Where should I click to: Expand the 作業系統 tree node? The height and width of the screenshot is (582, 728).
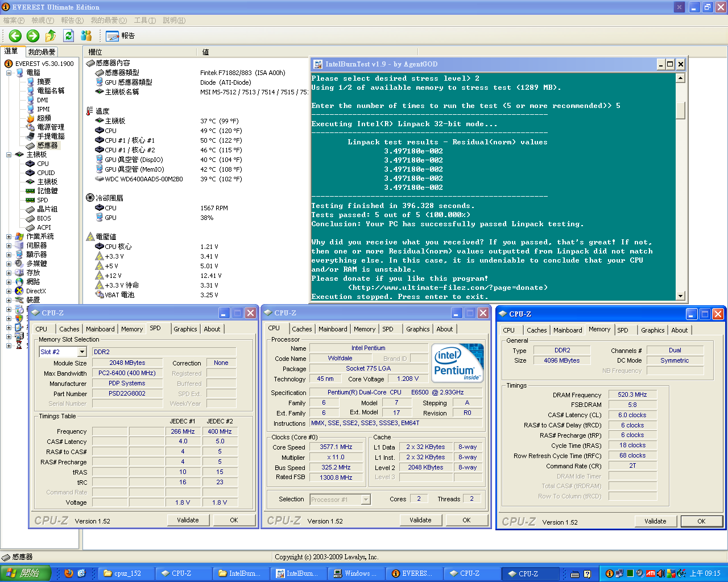coord(9,236)
